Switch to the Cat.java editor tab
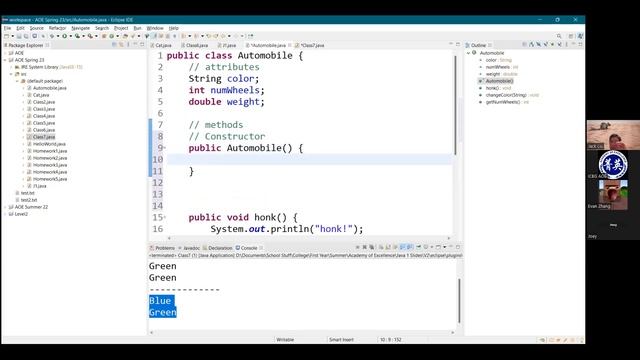This screenshot has width=640, height=360. pos(161,45)
